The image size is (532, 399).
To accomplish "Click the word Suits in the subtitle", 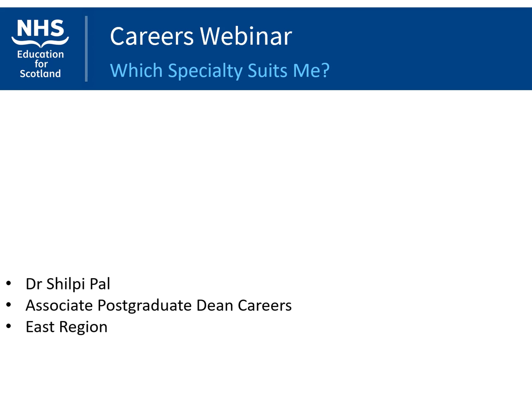I will (x=268, y=70).
